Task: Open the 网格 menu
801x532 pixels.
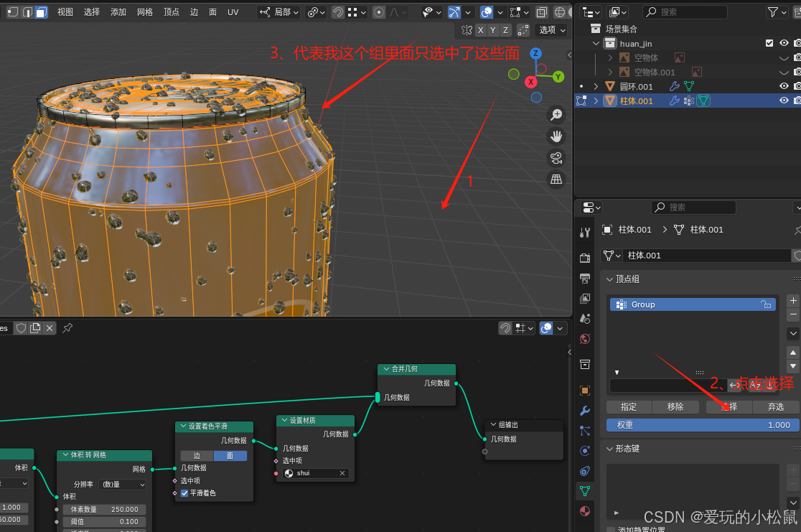Action: [x=144, y=11]
